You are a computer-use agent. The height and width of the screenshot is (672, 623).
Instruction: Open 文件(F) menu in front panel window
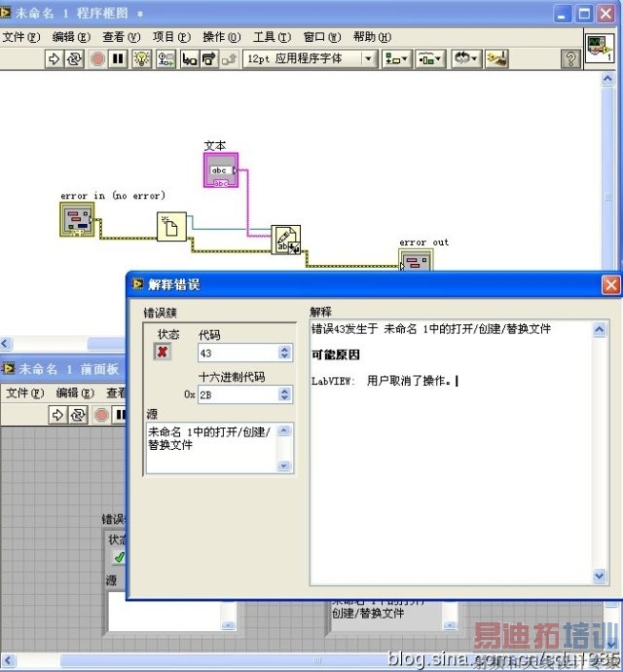pos(24,393)
